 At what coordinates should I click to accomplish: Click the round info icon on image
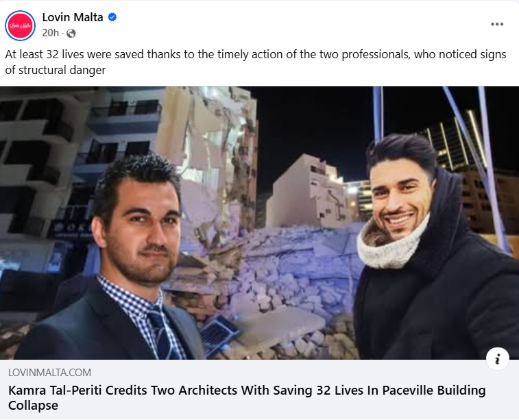pos(497,358)
